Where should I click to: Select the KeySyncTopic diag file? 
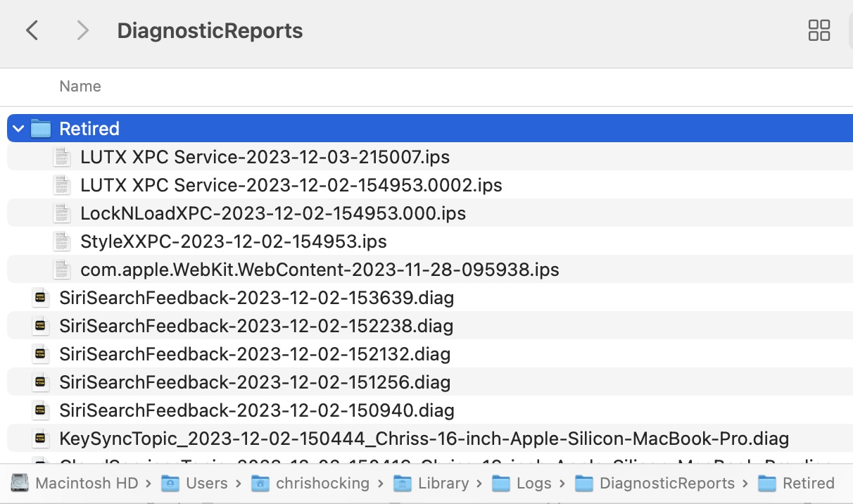pyautogui.click(x=424, y=439)
